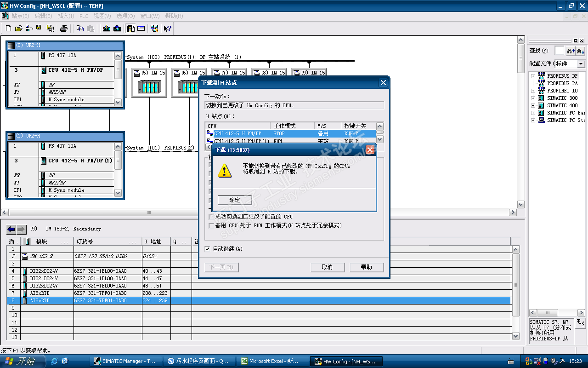The width and height of the screenshot is (588, 368).
Task: Expand the SIMATIC 400 catalog node
Action: (x=533, y=105)
